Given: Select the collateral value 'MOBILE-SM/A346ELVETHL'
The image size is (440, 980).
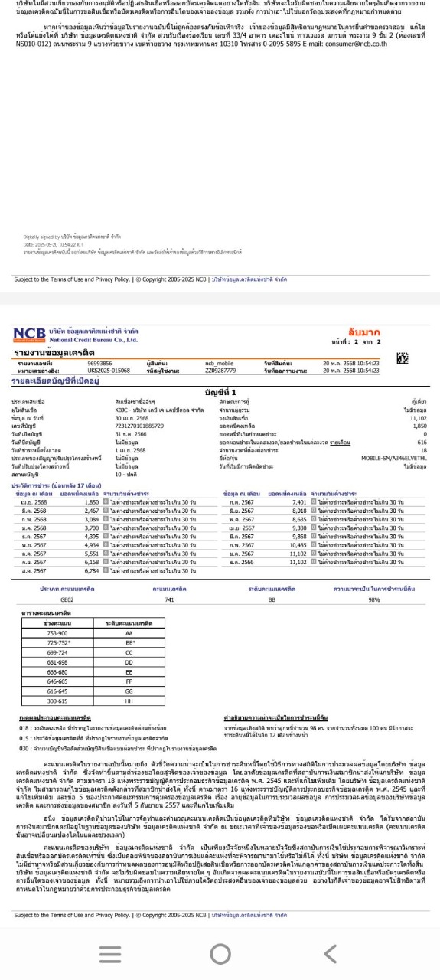Looking at the screenshot, I should click(x=394, y=459).
